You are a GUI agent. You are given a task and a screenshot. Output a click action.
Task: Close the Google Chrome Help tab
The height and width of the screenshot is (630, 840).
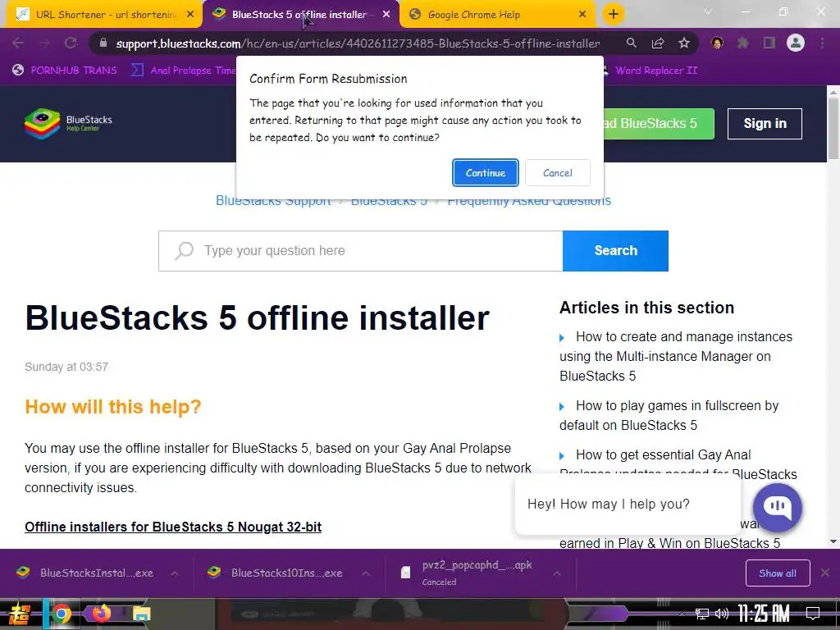(x=582, y=15)
